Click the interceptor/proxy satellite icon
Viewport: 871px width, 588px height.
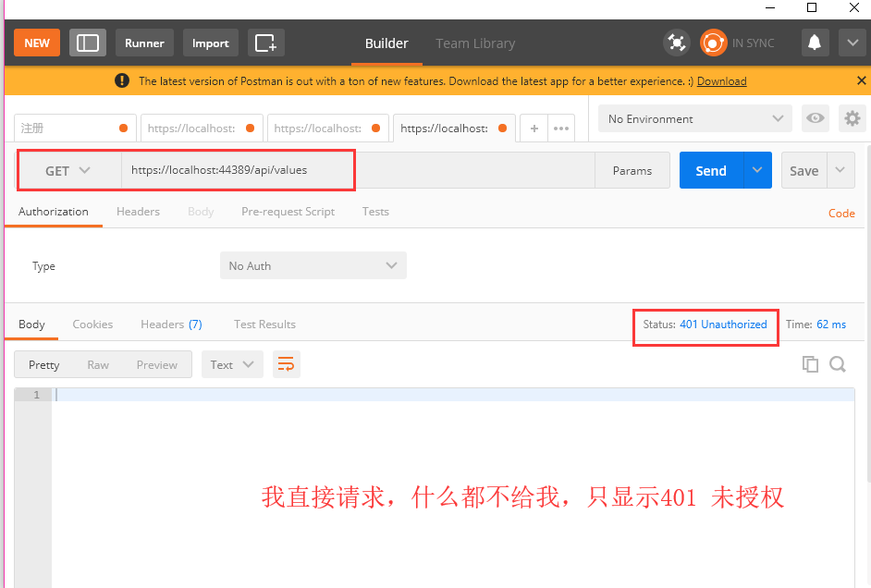coord(676,43)
